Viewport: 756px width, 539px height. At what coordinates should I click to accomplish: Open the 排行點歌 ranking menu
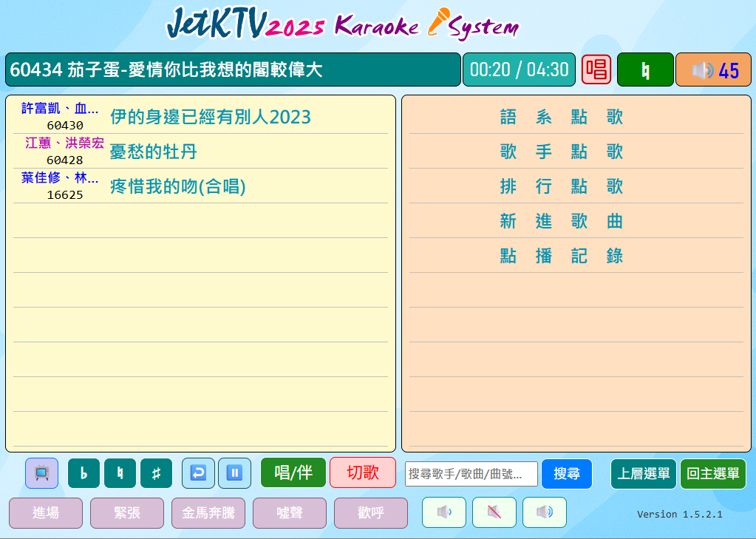576,186
